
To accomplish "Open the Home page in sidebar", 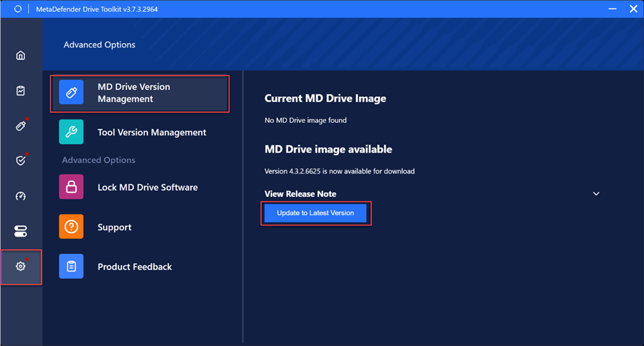I will pos(20,55).
